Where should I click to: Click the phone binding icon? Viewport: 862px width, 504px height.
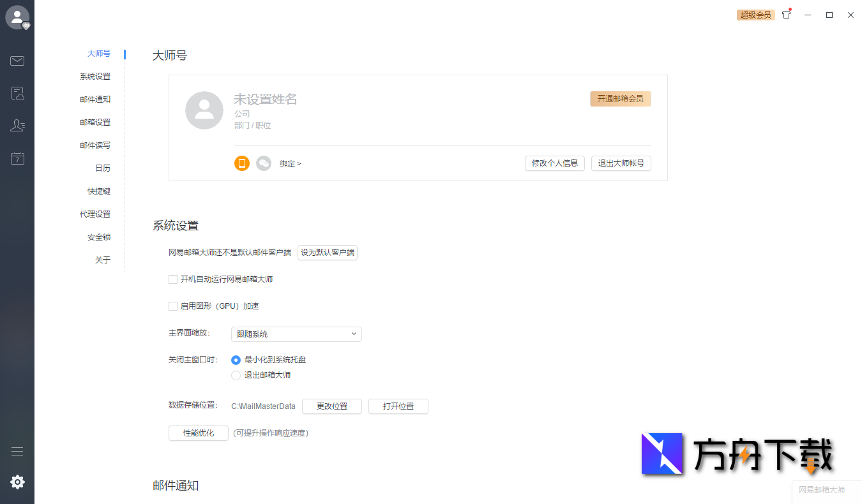(242, 163)
